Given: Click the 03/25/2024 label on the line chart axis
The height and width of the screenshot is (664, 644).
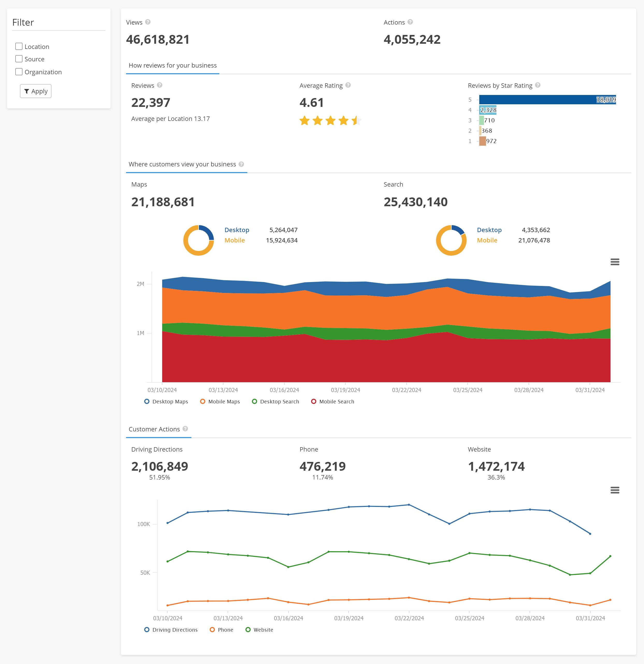Looking at the screenshot, I should pos(469,618).
